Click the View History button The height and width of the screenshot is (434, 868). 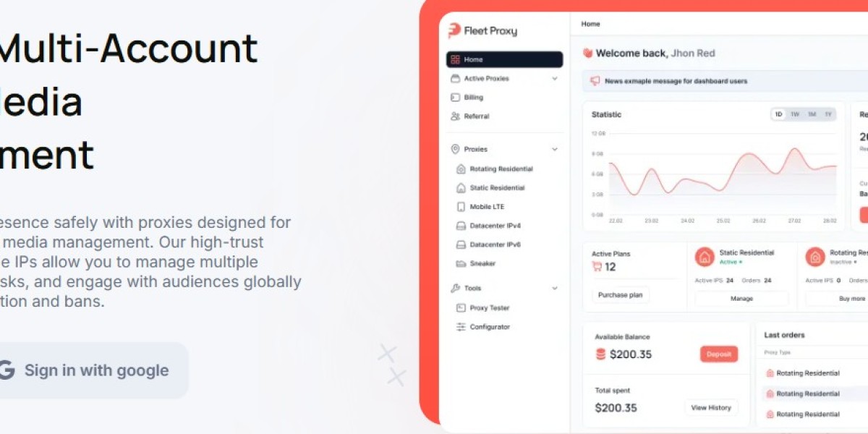coord(711,407)
